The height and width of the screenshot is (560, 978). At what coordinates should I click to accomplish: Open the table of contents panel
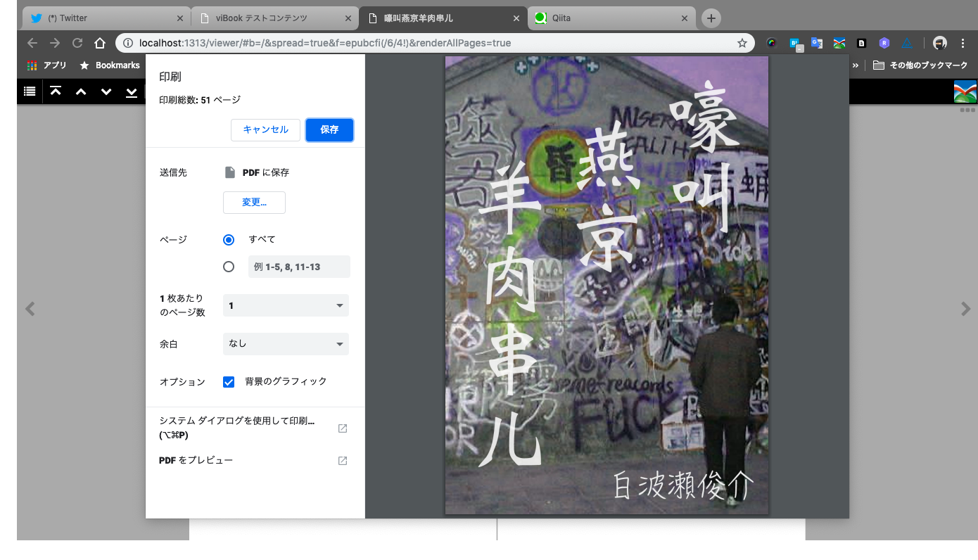pyautogui.click(x=29, y=91)
